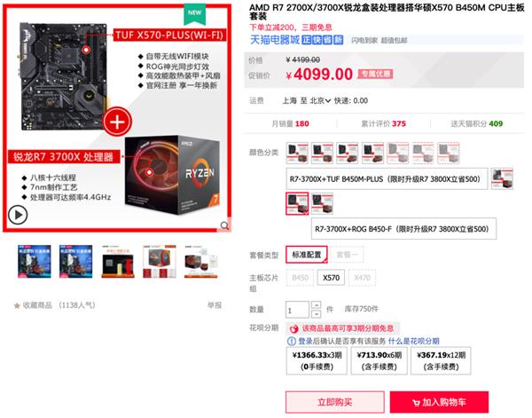The image size is (532, 418).
Task: Click the info icon beside login confirmation text
Action: (x=292, y=342)
